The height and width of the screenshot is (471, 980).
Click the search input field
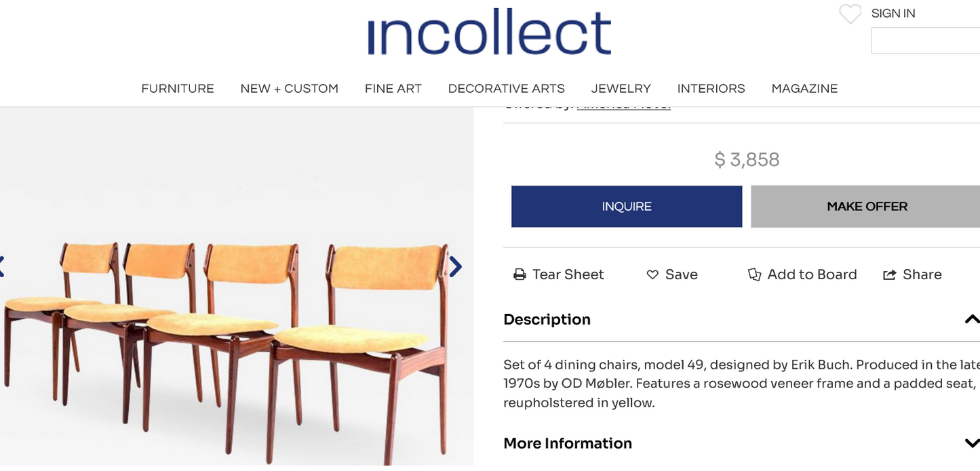tap(926, 41)
